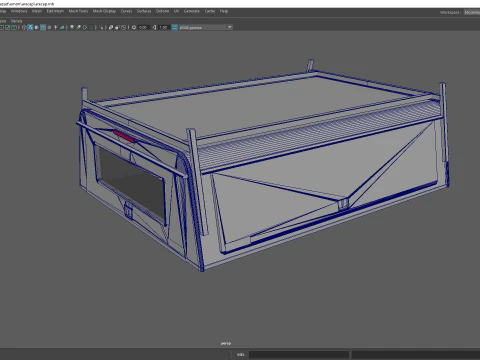Toggle Depth of Field icon
The width and height of the screenshot is (480, 360).
click(91, 27)
